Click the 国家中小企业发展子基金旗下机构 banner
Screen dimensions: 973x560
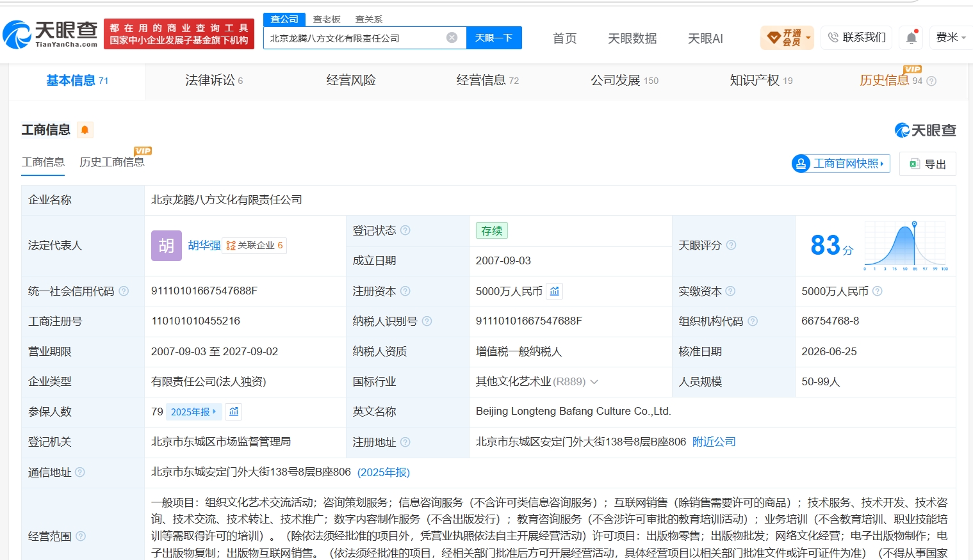tap(179, 34)
